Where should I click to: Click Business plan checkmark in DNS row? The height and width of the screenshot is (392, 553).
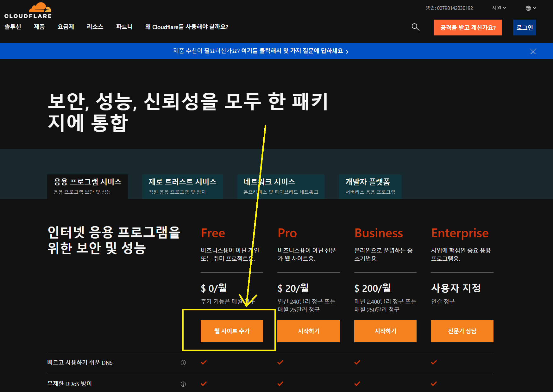click(357, 362)
